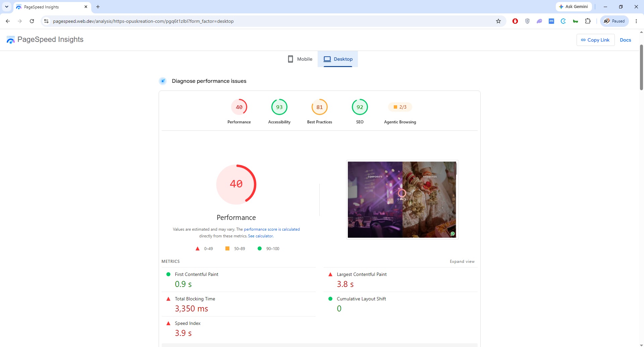Reload the PageSpeed report page
This screenshot has width=644, height=347.
click(32, 21)
